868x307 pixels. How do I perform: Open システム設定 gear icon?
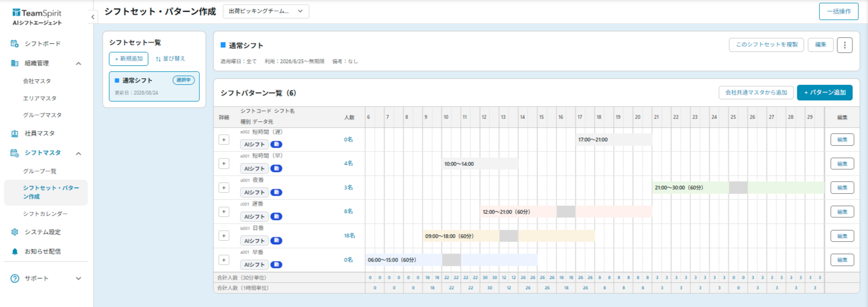pyautogui.click(x=15, y=232)
